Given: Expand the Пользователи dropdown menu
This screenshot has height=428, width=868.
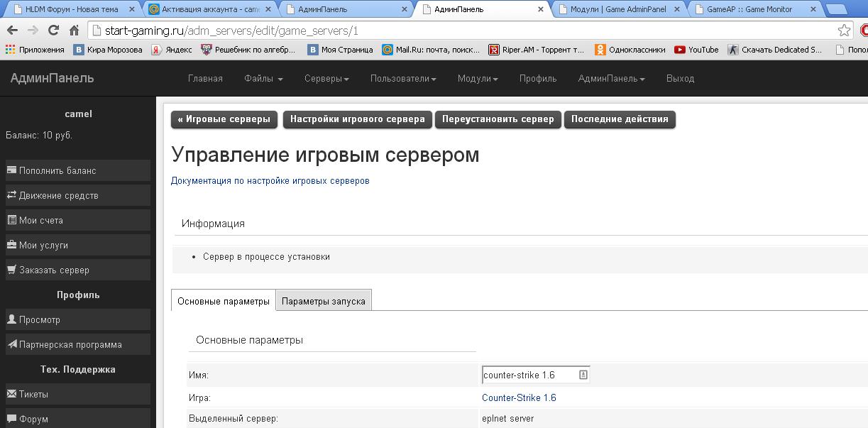Looking at the screenshot, I should 403,79.
